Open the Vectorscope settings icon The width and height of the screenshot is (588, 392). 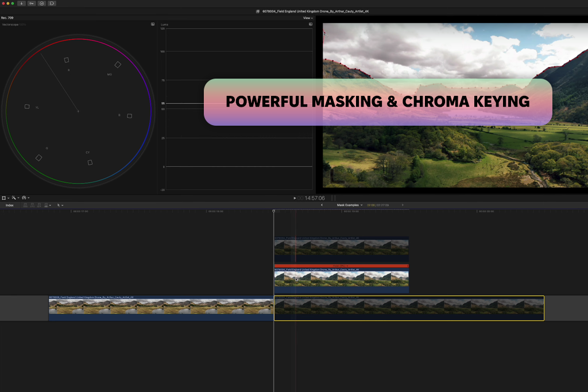tap(153, 24)
